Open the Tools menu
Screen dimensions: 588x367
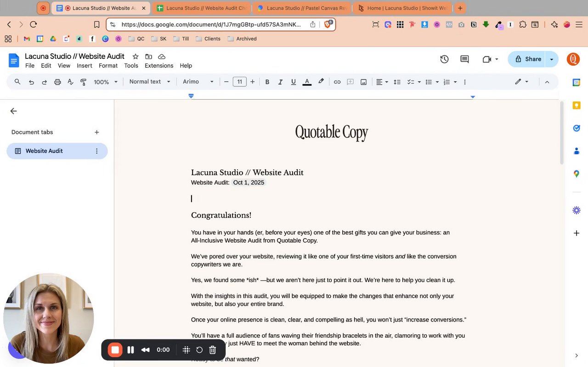(x=131, y=66)
